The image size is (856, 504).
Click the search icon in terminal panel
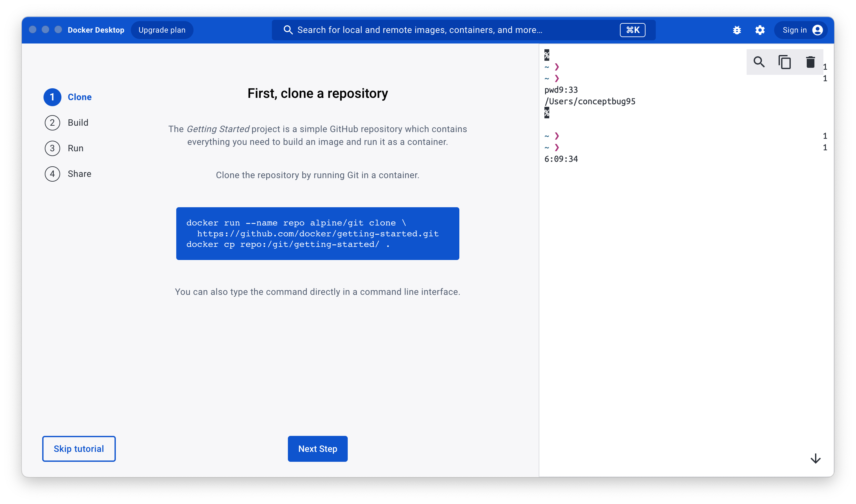(759, 62)
